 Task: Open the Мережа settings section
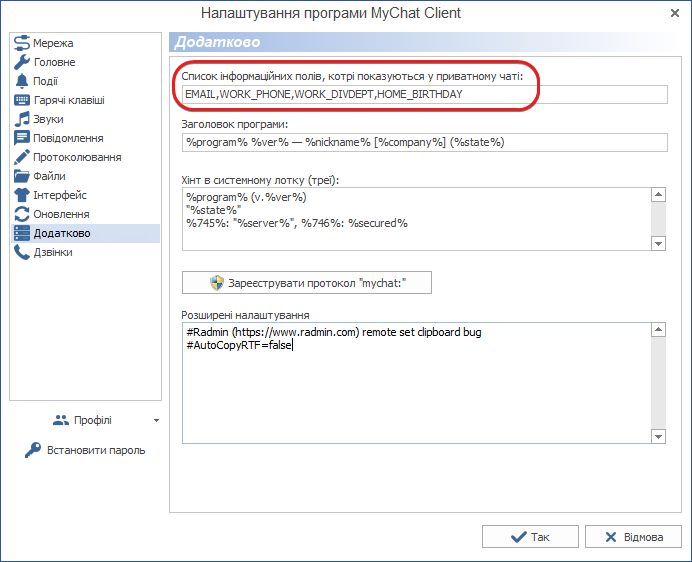[x=86, y=43]
